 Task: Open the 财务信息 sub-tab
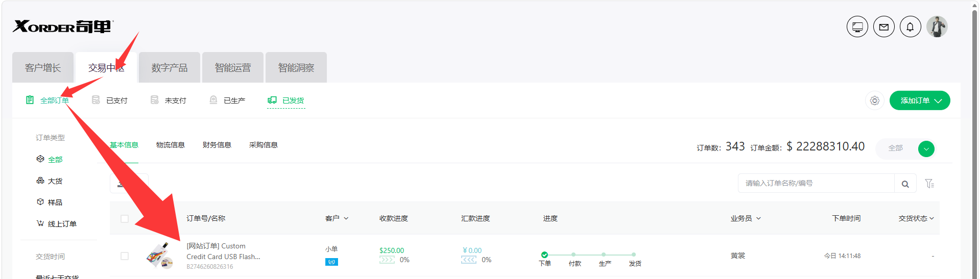(217, 145)
